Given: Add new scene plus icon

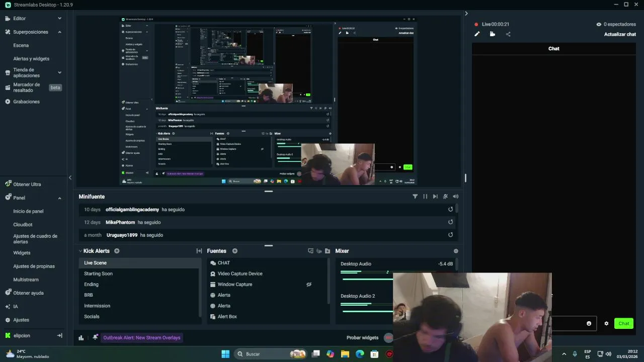Looking at the screenshot, I should 117,251.
